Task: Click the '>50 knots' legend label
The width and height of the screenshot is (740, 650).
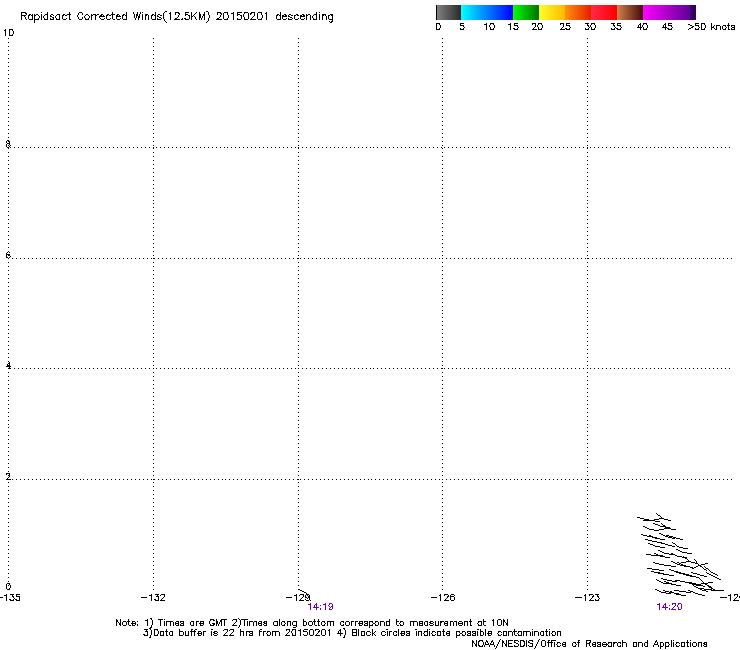Action: (x=711, y=27)
